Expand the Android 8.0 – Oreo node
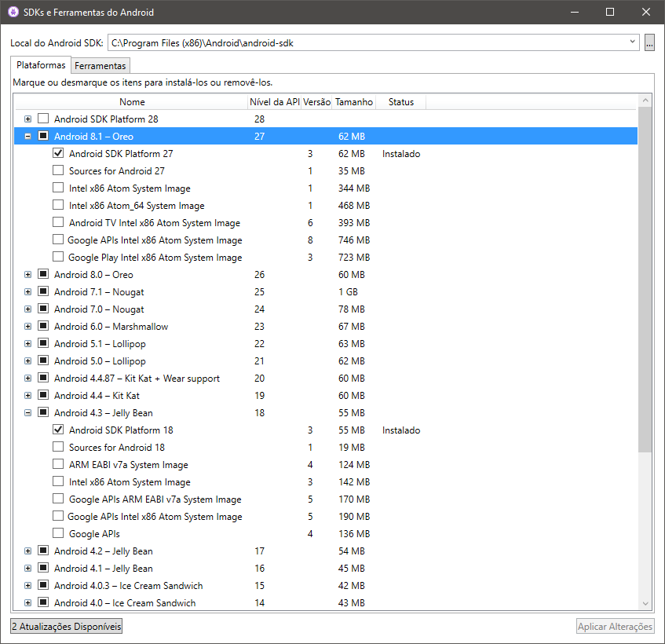 coord(27,275)
